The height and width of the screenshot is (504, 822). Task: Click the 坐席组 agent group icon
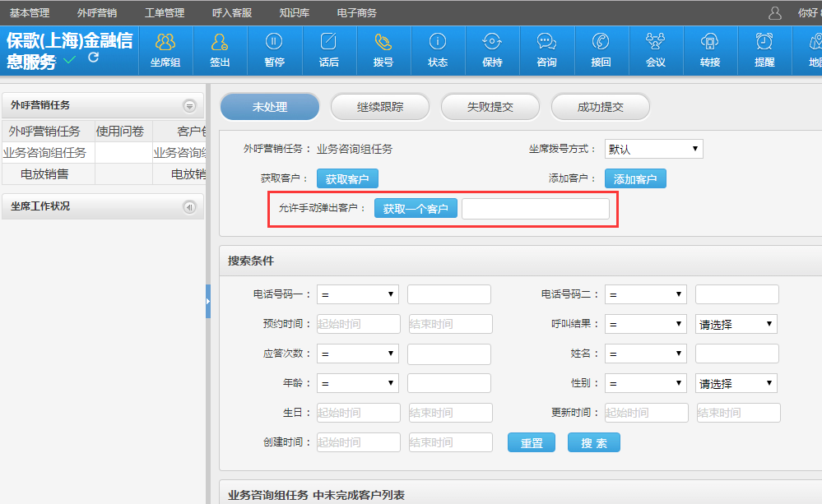(x=165, y=43)
